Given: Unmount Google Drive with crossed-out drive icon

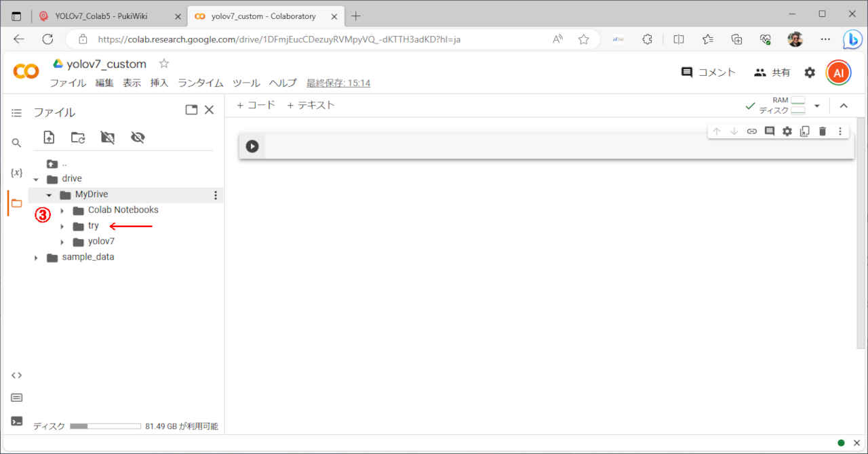Looking at the screenshot, I should (x=108, y=138).
